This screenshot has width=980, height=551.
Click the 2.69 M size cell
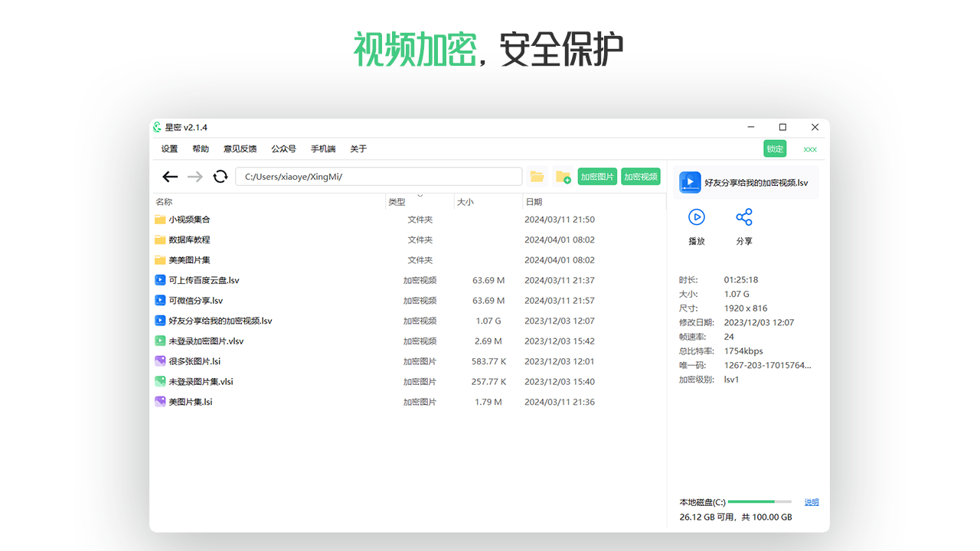click(488, 341)
